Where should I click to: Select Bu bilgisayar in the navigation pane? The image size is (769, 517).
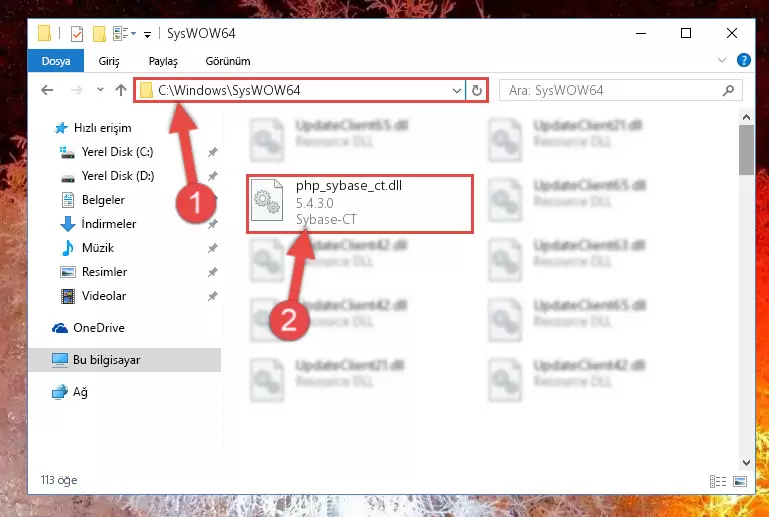(106, 360)
